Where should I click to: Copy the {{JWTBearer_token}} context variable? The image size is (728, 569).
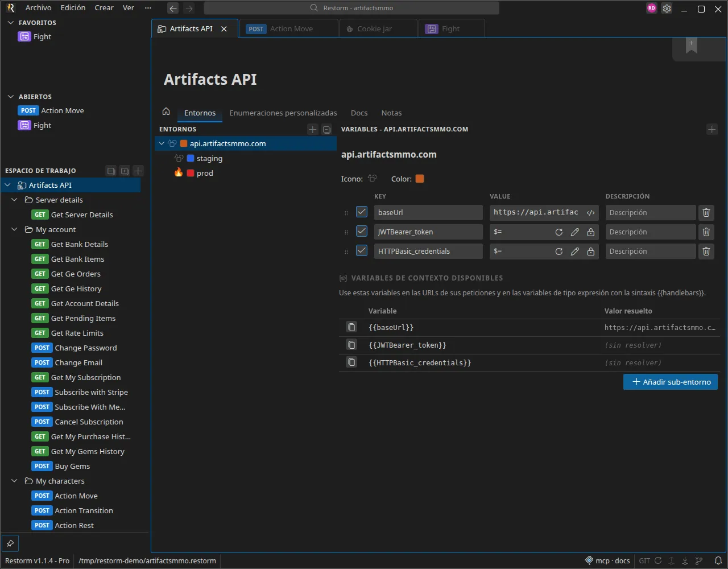(352, 345)
